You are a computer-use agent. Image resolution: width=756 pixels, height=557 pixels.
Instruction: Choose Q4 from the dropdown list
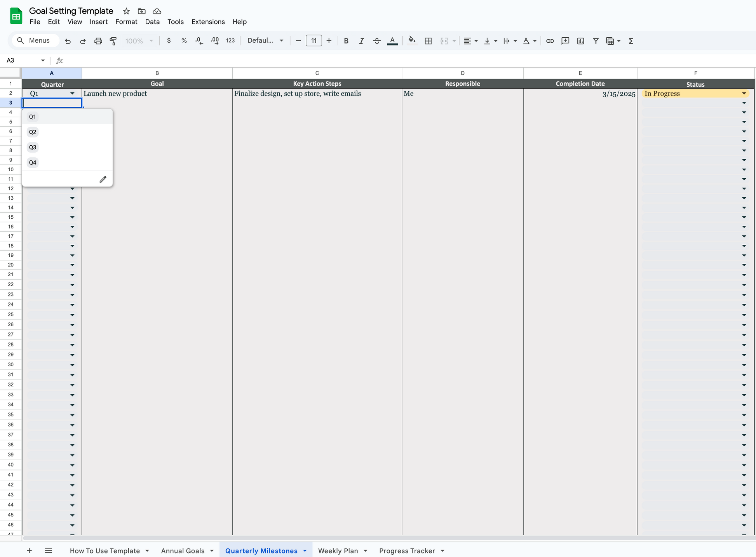67,162
